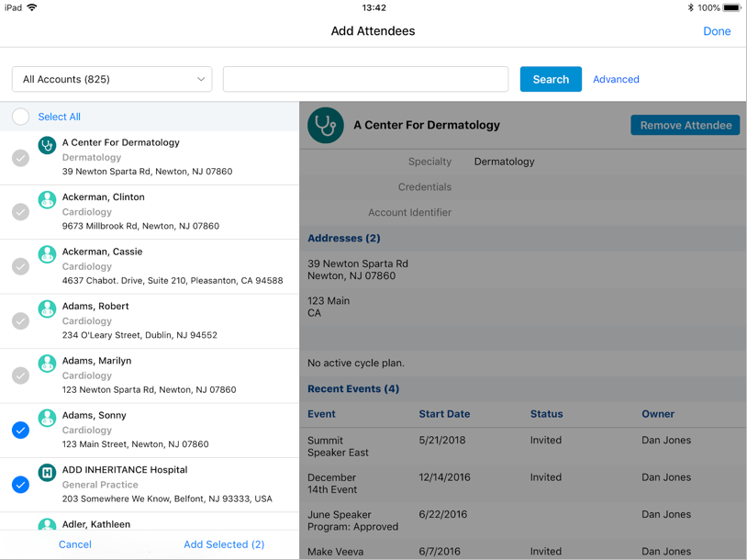The image size is (747, 560).
Task: Click into the account search text field
Action: [365, 79]
